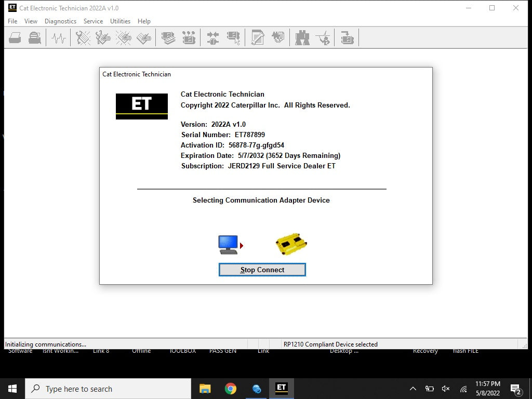This screenshot has width=532, height=399.
Task: Click the last toolbar icon with arrow
Action: [x=347, y=37]
